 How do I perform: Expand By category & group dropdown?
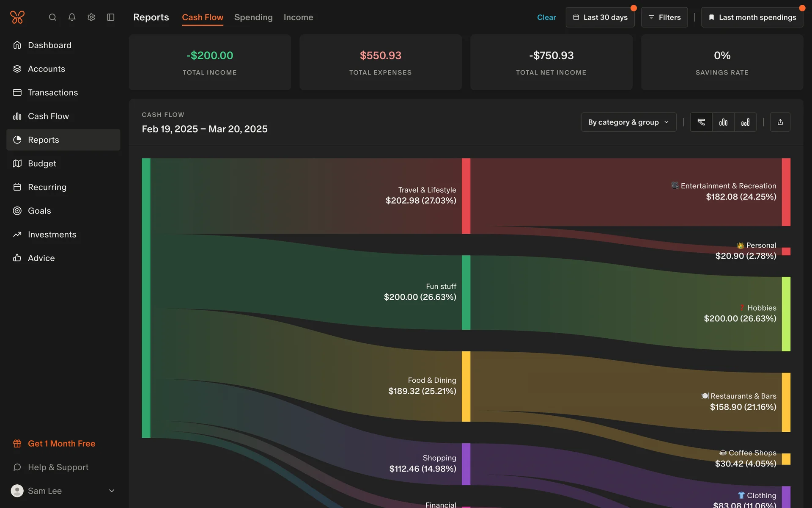[628, 122]
